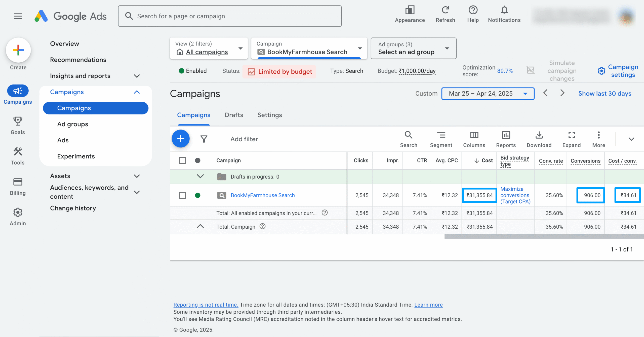Open the date range dropdown
This screenshot has width=644, height=337.
(x=488, y=94)
